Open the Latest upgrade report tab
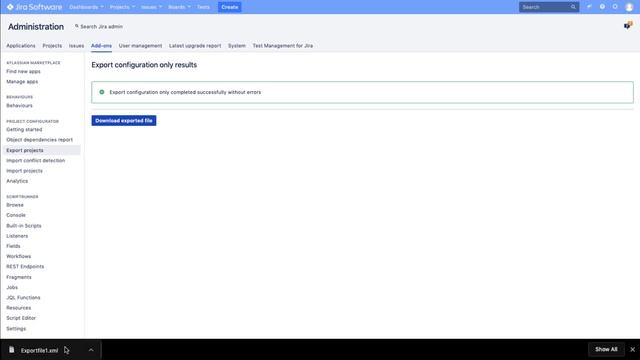The height and width of the screenshot is (360, 640). tap(195, 46)
